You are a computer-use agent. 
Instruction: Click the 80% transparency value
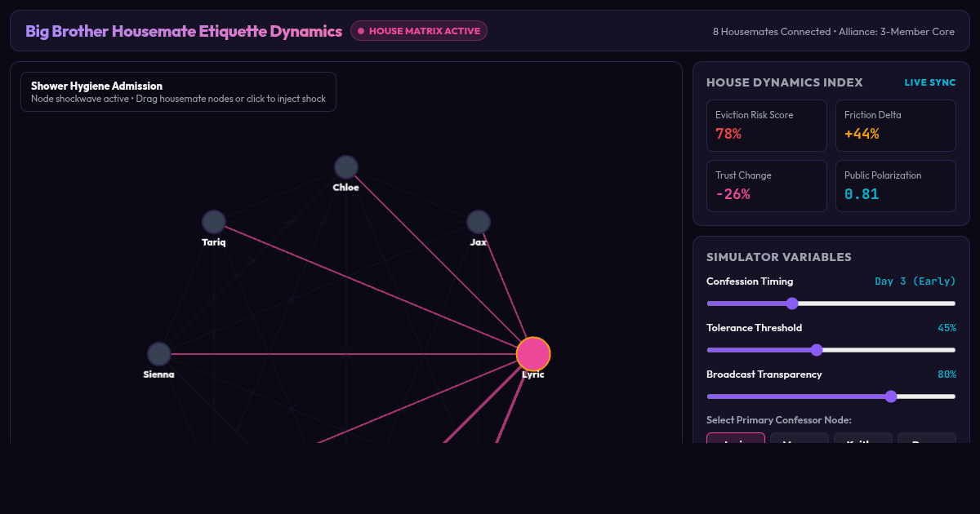pyautogui.click(x=947, y=374)
